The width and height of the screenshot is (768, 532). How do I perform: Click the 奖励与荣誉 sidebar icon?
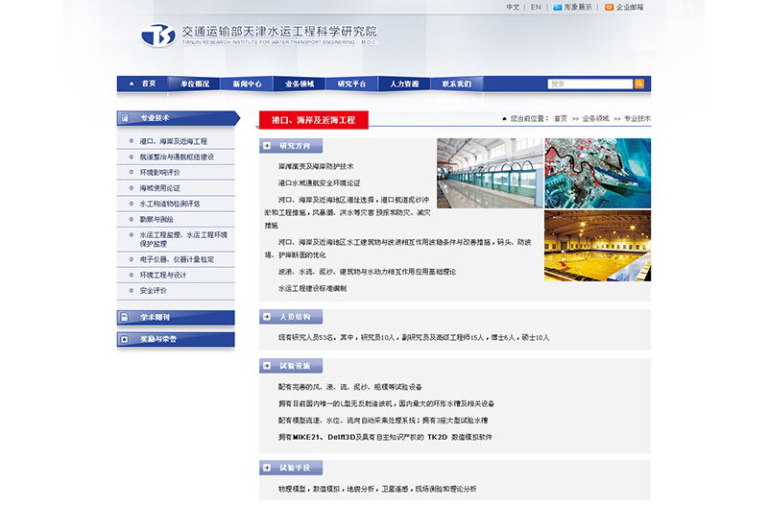click(x=125, y=339)
